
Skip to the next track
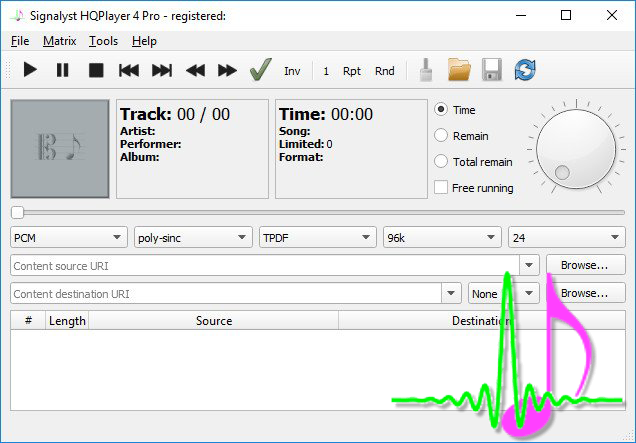[x=162, y=70]
